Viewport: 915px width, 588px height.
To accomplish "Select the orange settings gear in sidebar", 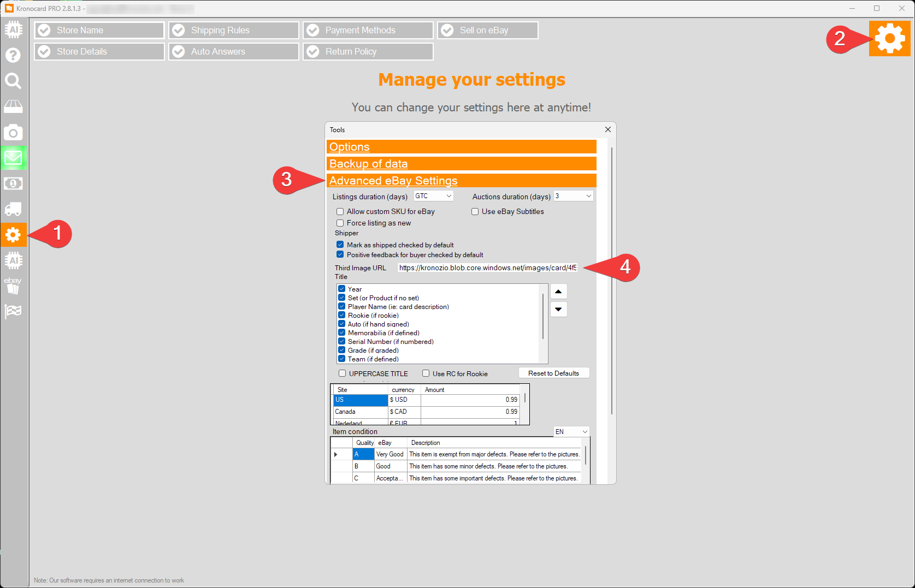I will (x=13, y=235).
